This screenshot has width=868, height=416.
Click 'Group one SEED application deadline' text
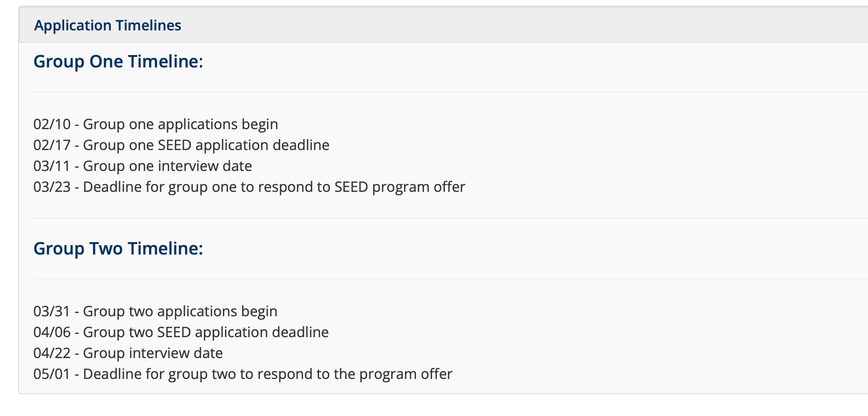click(x=206, y=145)
